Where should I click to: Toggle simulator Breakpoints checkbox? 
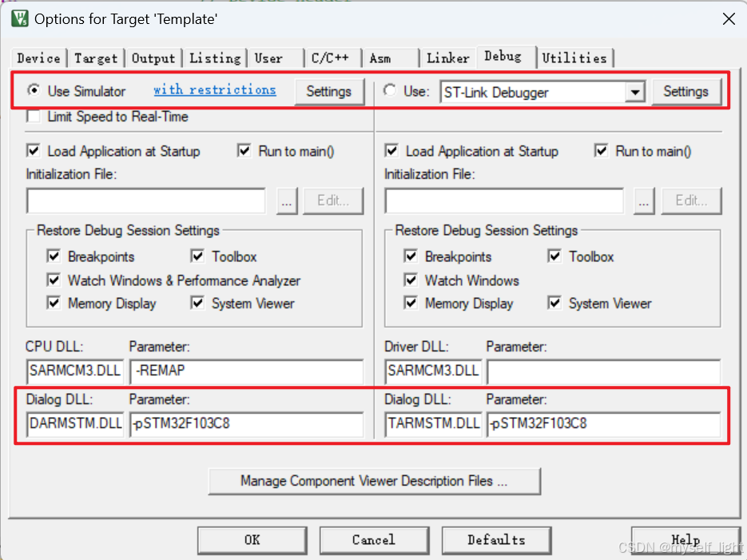(54, 256)
